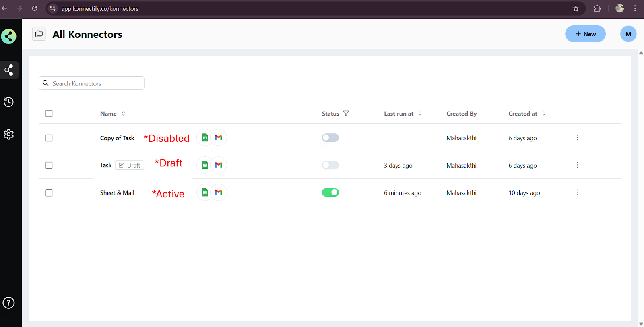Toggle the Task draft status switch
Image resolution: width=644 pixels, height=327 pixels.
(330, 165)
